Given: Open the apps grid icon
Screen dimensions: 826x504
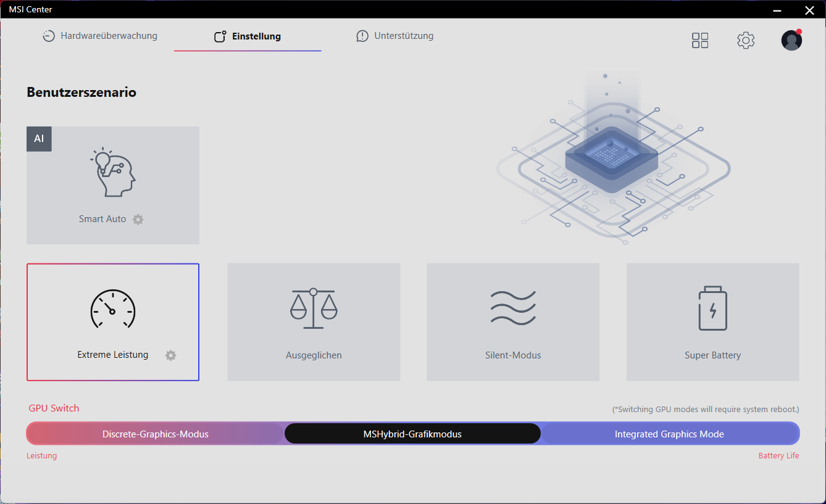Looking at the screenshot, I should click(700, 41).
